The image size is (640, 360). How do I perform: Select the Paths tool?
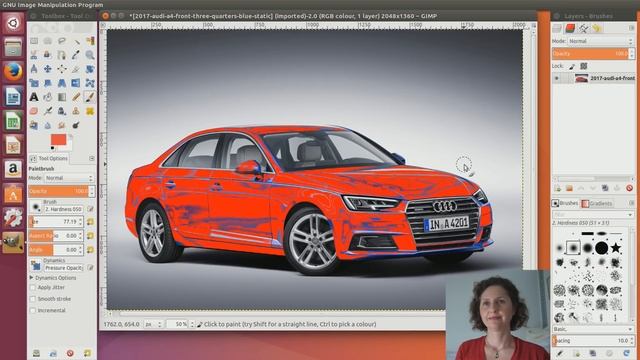click(x=62, y=55)
